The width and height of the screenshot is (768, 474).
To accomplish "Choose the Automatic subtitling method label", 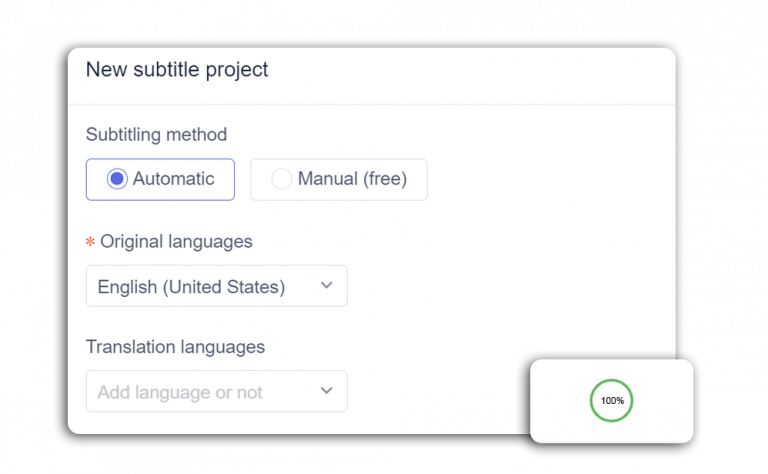I will [x=173, y=179].
